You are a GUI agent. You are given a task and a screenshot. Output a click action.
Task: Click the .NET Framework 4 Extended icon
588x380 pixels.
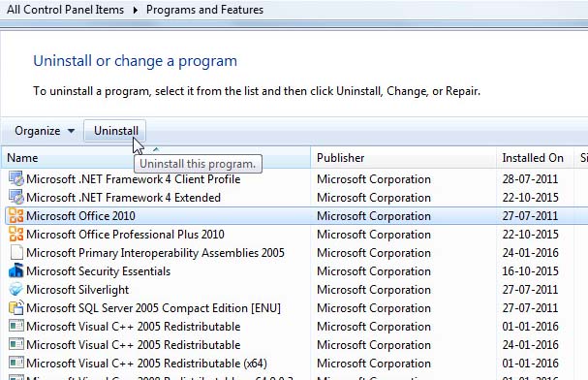pyautogui.click(x=16, y=198)
